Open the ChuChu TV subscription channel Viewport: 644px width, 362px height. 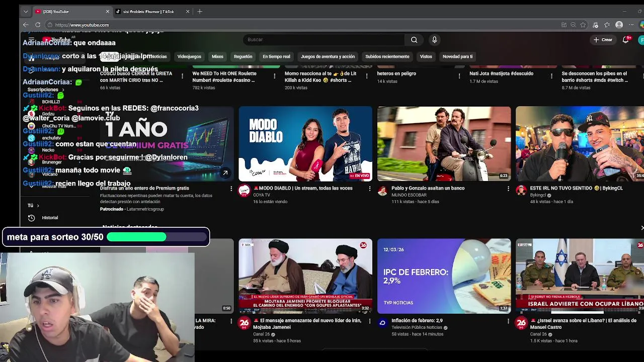pyautogui.click(x=58, y=126)
